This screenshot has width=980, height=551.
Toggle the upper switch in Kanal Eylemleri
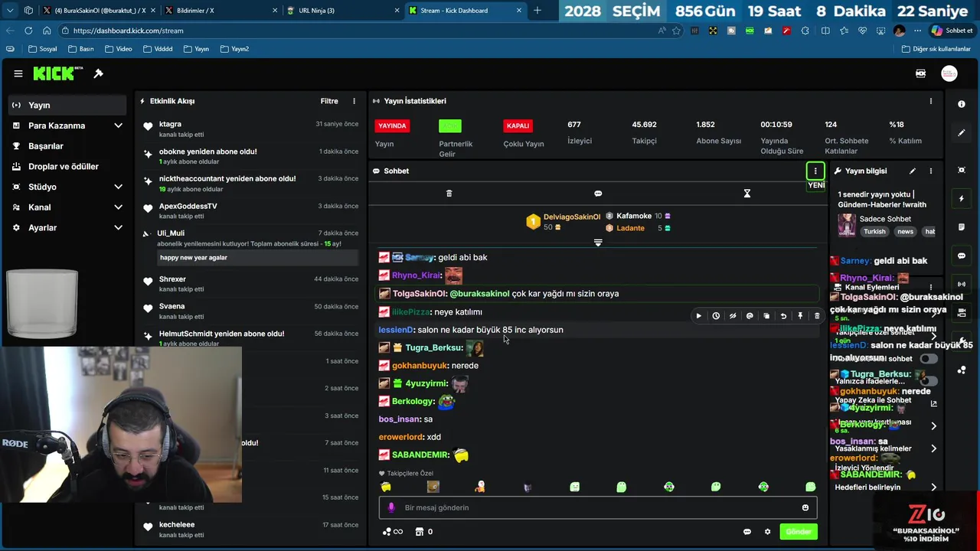pos(928,359)
